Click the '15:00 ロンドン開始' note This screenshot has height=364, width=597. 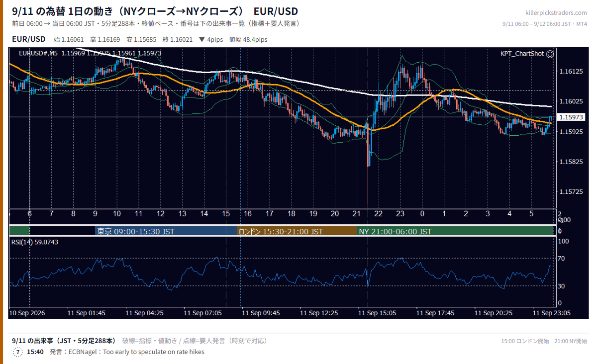(x=525, y=341)
